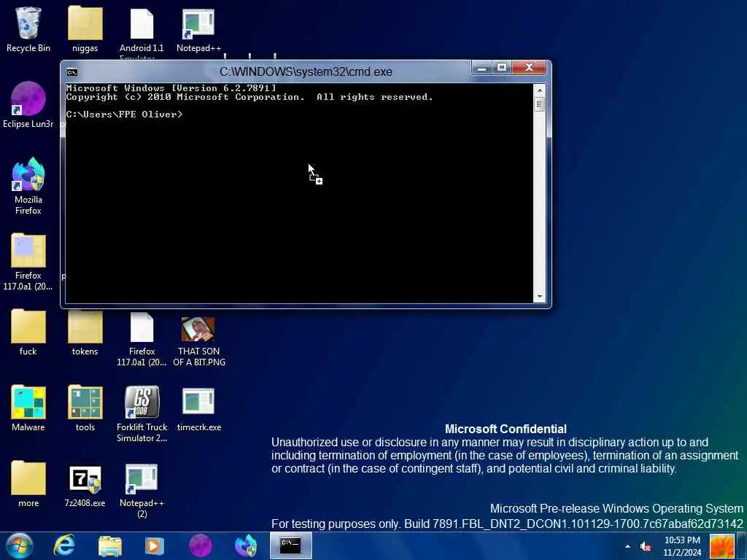
Task: Minimize the cmd.exe window
Action: tap(482, 68)
